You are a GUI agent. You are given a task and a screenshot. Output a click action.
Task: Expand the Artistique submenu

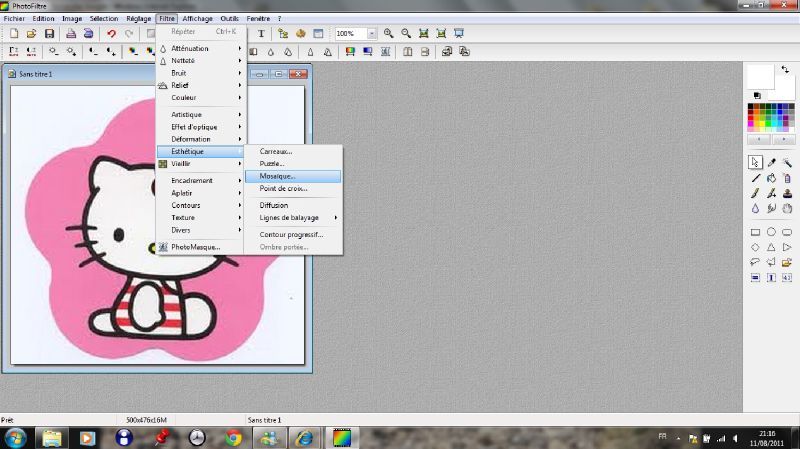202,115
